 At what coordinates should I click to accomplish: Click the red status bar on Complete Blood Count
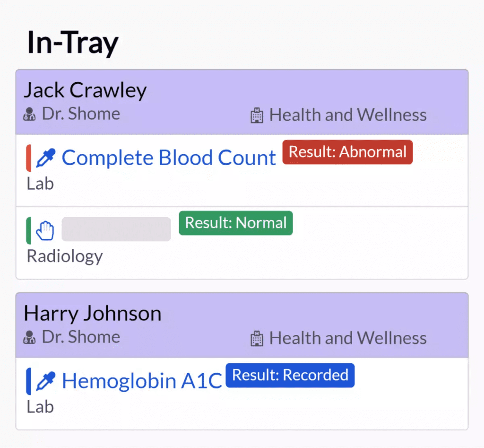28,158
